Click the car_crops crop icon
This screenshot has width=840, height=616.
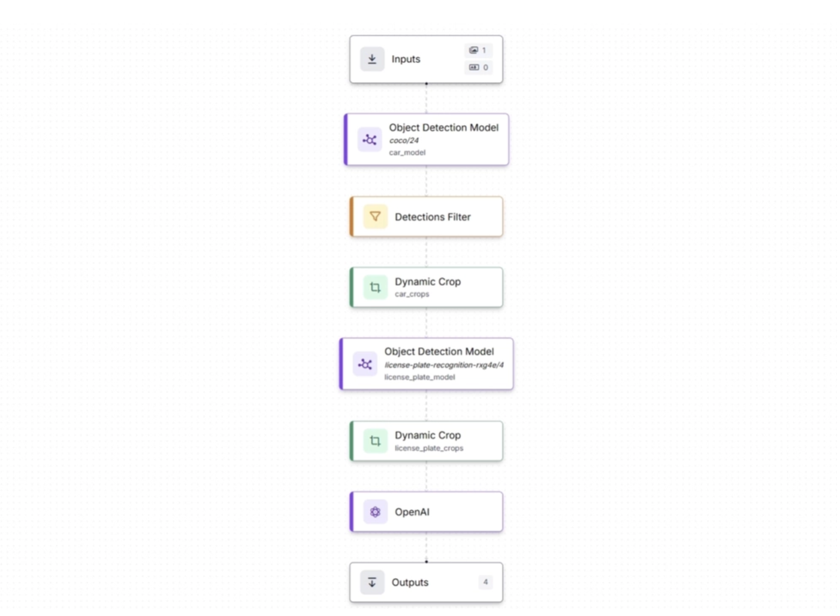pyautogui.click(x=375, y=288)
